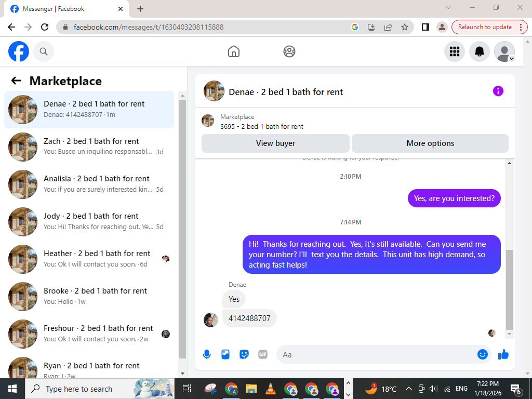Open the volume control in tray
Image resolution: width=532 pixels, height=399 pixels.
(433, 389)
